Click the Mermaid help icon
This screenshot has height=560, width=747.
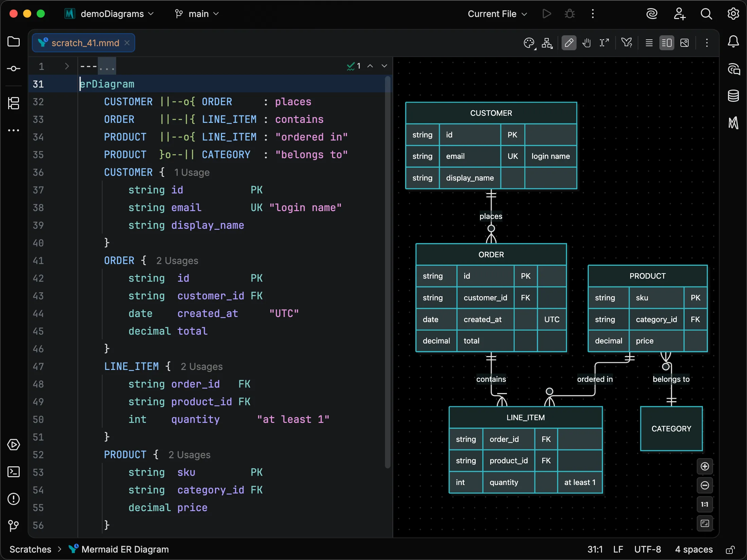pos(626,43)
